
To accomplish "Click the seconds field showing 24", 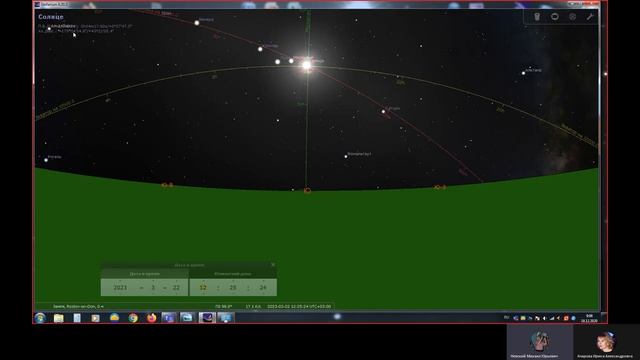I will coord(263,288).
